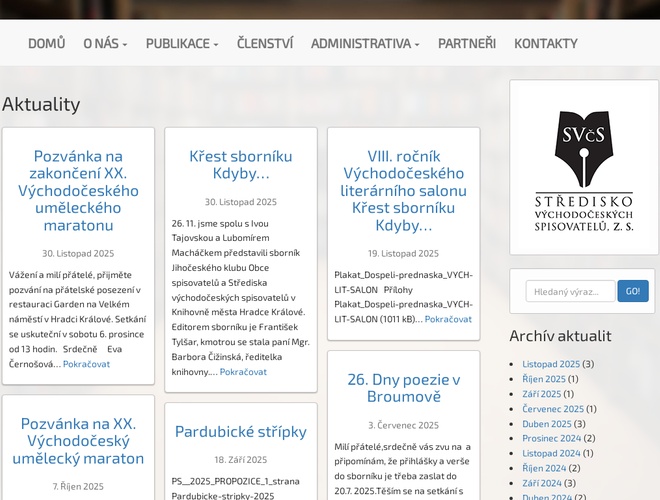The width and height of the screenshot is (660, 500).
Task: Select Červenec 2025 in the archive
Action: tap(553, 408)
